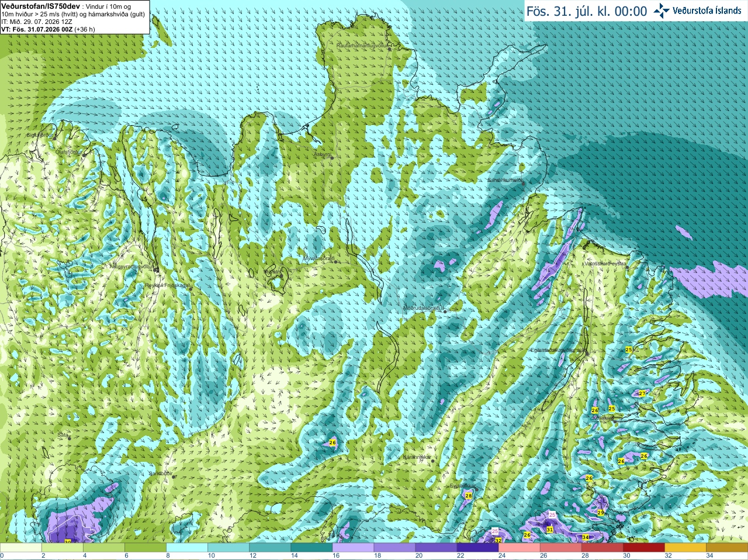Image resolution: width=748 pixels, height=560 pixels.
Task: Click the yellow gust label 29
Action: pyautogui.click(x=601, y=513)
